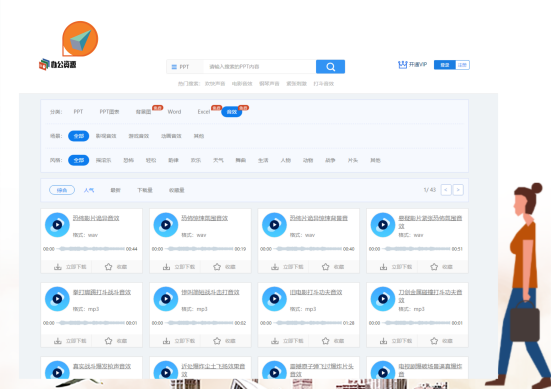Viewport: 551px width, 390px height.
Task: Click download icon on the 00:02 card
Action: 166,341
